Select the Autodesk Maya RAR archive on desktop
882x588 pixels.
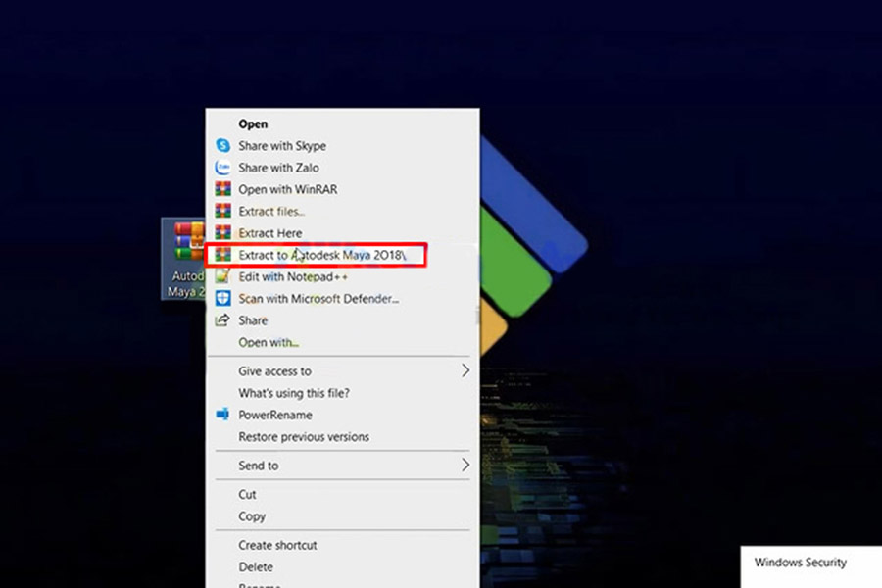183,259
